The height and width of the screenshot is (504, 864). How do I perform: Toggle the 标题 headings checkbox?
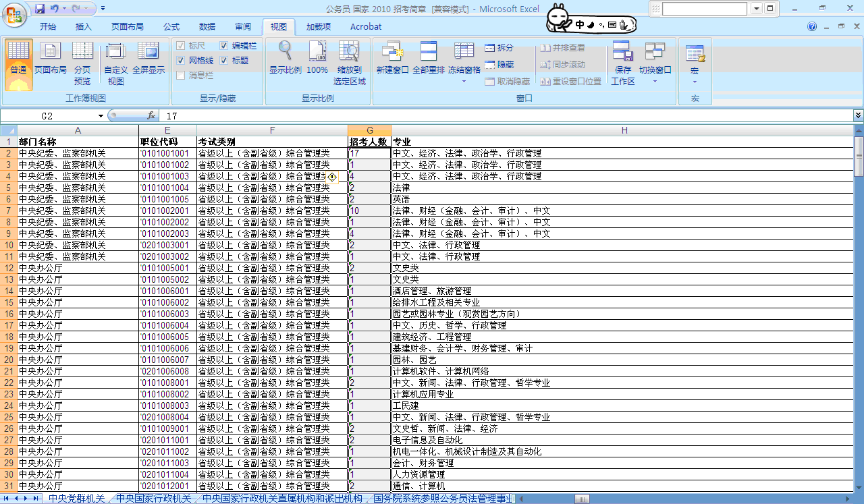coord(224,61)
